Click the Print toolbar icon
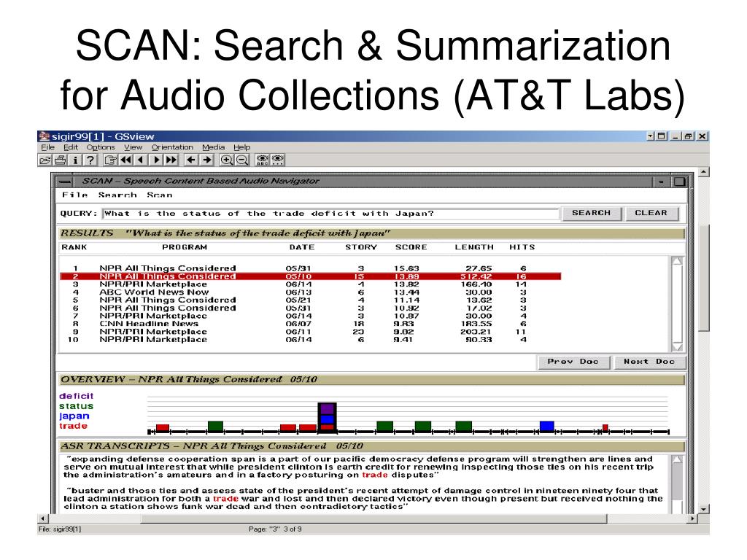Image resolution: width=747 pixels, height=560 pixels. coord(61,160)
